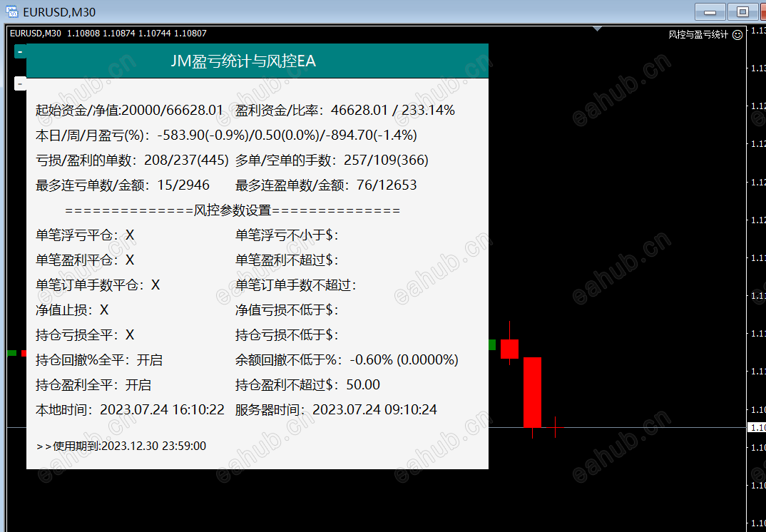Click the 持仓盈利不超过$ value 50.00

363,385
